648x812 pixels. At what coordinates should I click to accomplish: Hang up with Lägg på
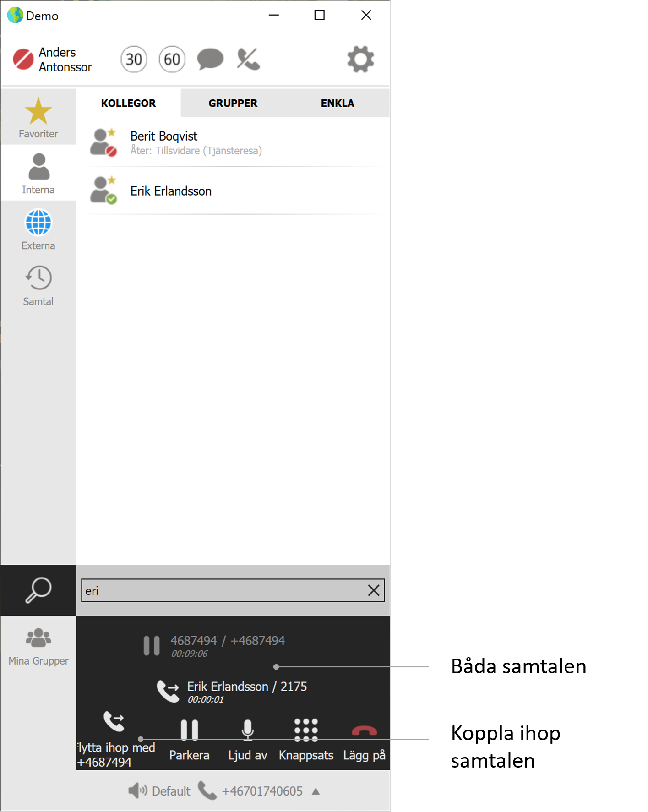coord(364,740)
